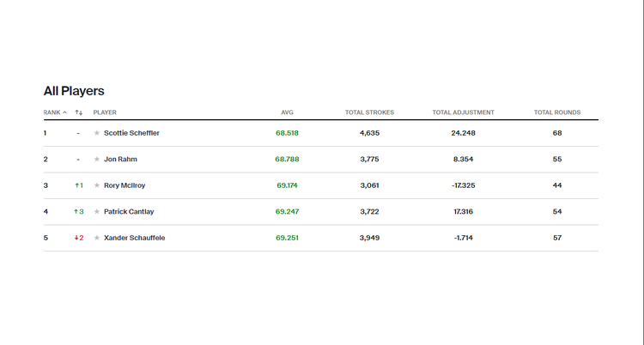Sort by the AVG column header
Viewport: 644px width, 345px height.
(287, 112)
